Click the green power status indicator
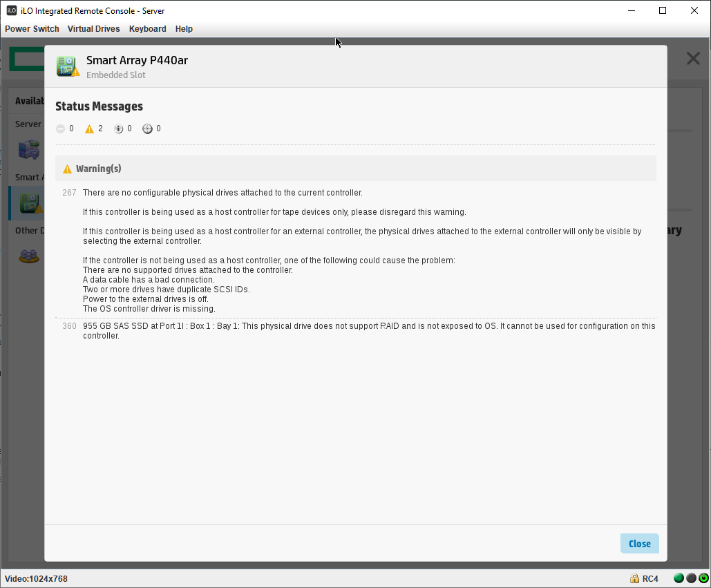Viewport: 711px width, 588px height. (703, 578)
